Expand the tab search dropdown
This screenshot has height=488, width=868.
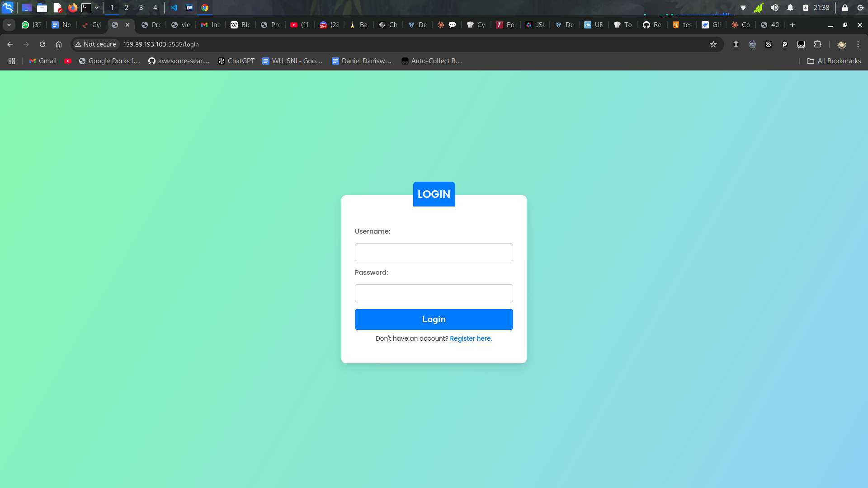point(9,25)
